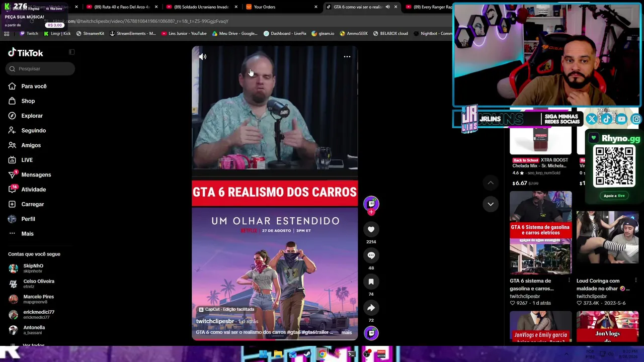This screenshot has width=644, height=362.
Task: Open the Marcelo Pires account
Action: pos(31,299)
